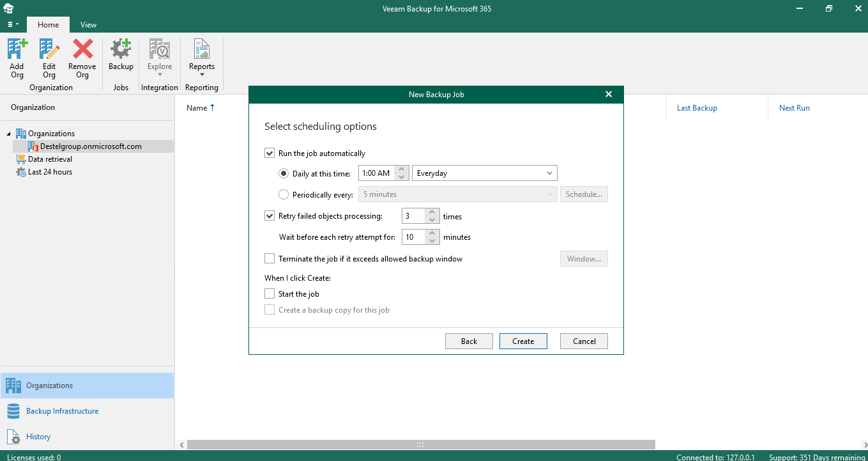Viewport: 868px width, 461px height.
Task: Uncheck Retry failed objects processing
Action: pos(270,216)
